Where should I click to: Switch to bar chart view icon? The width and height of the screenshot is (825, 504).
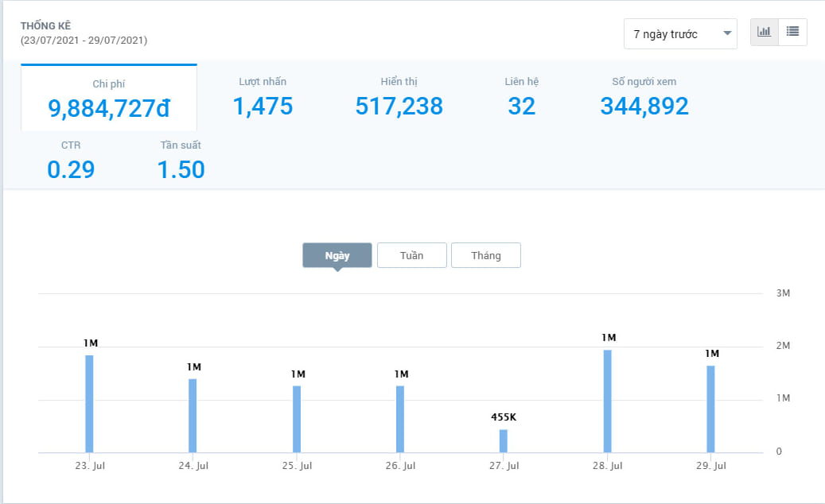[x=764, y=32]
